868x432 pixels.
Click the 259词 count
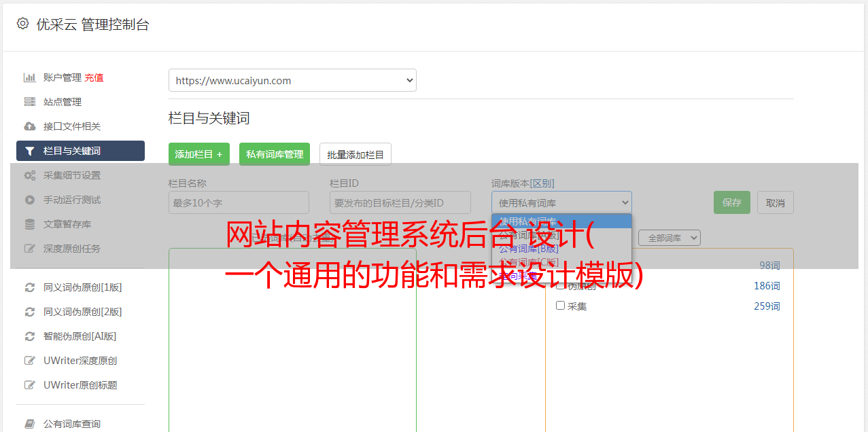[767, 306]
